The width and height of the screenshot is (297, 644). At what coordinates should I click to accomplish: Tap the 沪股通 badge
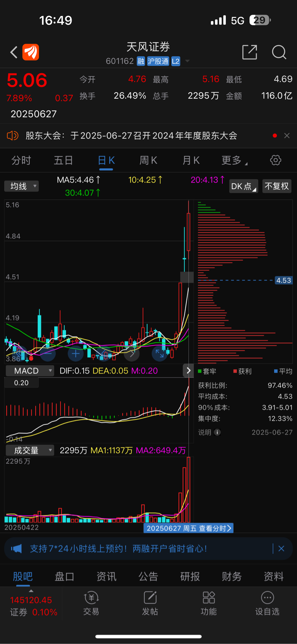(x=158, y=61)
